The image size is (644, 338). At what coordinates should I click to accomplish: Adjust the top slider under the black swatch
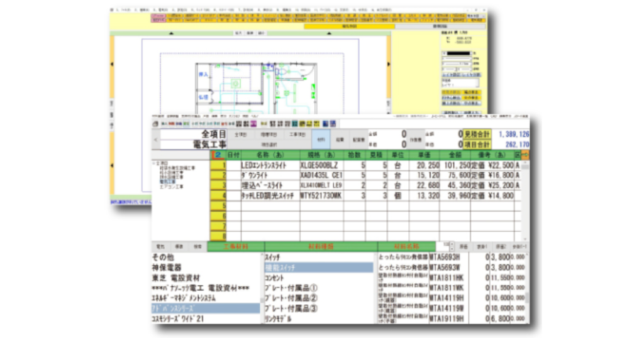pos(457,58)
